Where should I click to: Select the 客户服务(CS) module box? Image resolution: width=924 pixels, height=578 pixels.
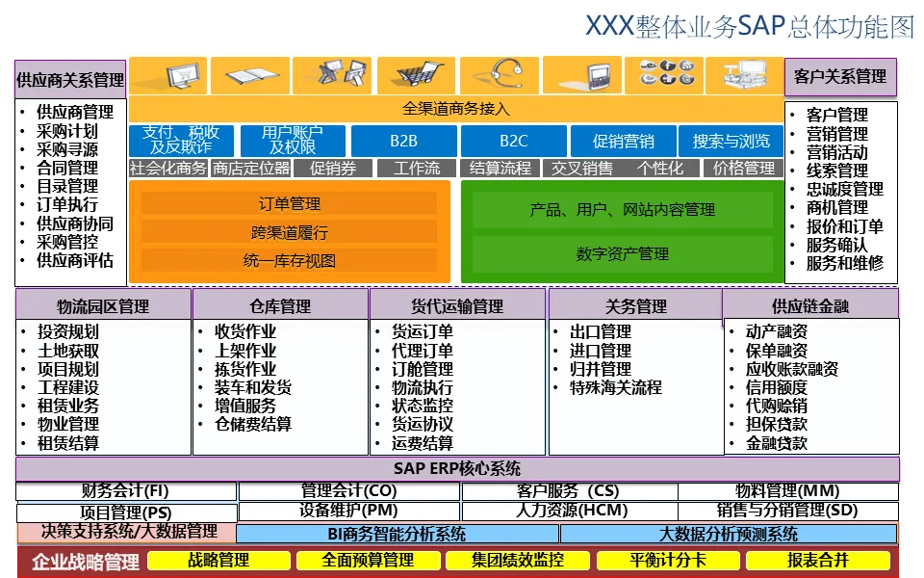click(569, 491)
